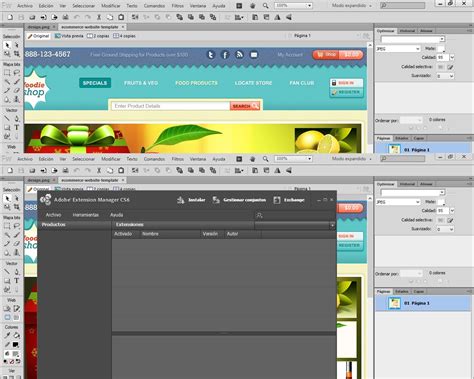Pick the Paint Bucket tool under Colores in lower toolbox
474x379 pixels.
pyautogui.click(x=16, y=335)
